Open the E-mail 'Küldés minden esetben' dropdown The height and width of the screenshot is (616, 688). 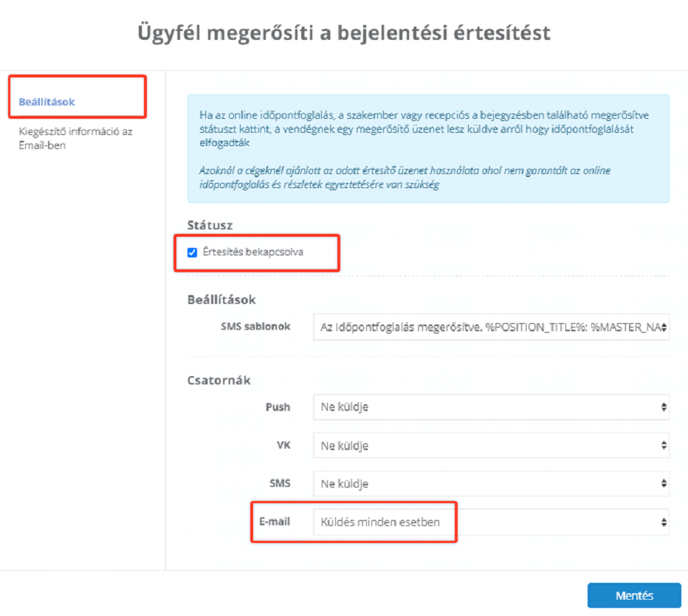tap(491, 522)
